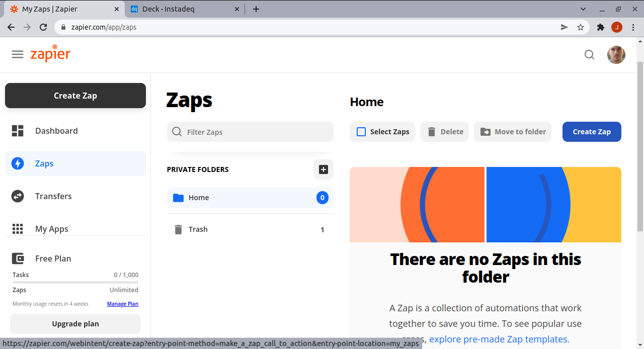Click the Home folder icon

(178, 198)
